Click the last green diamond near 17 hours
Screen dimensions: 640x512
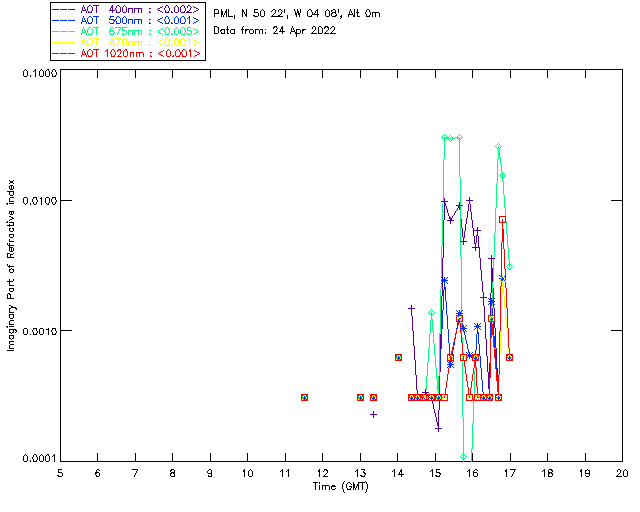tap(509, 267)
